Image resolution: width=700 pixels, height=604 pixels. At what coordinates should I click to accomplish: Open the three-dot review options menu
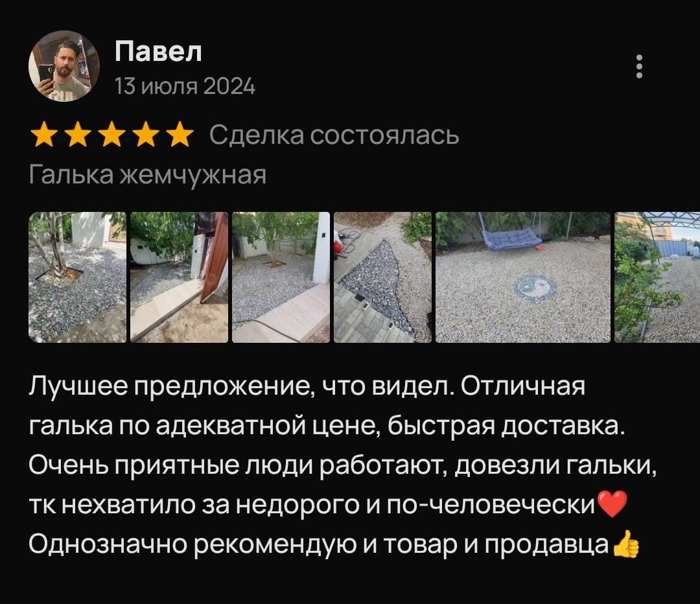pyautogui.click(x=639, y=67)
